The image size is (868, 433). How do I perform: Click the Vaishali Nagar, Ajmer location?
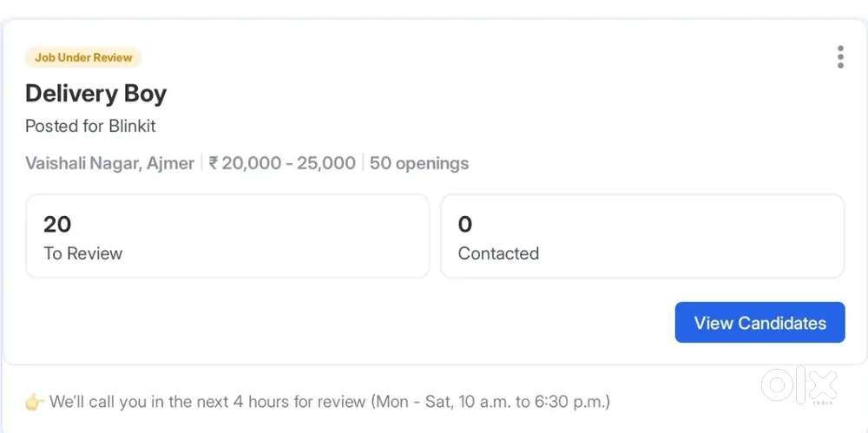109,163
